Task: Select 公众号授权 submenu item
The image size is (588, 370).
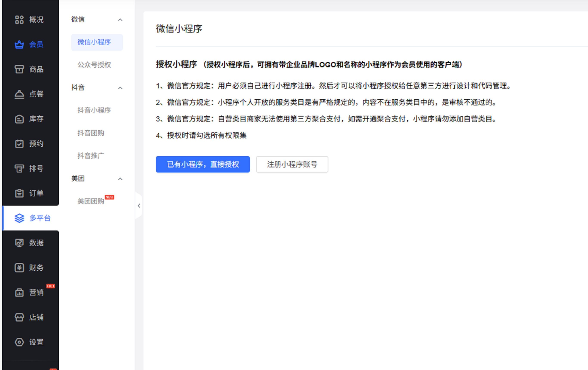Action: 94,65
